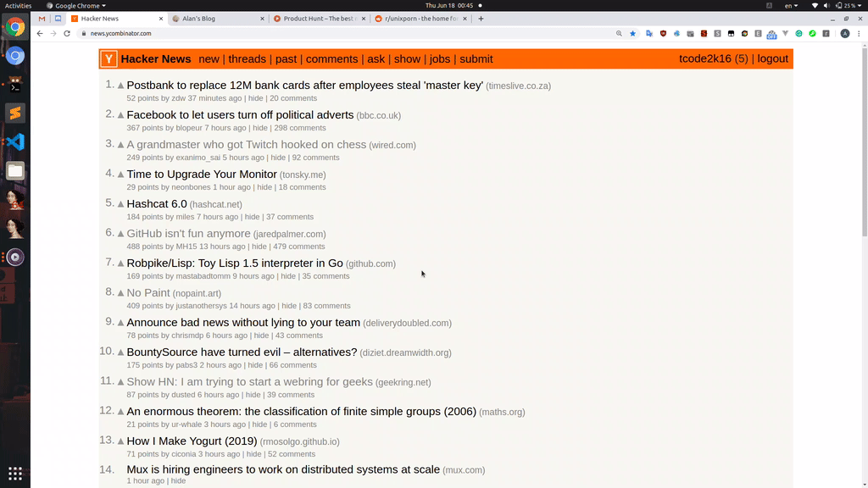
Task: Open the 298 comments on Facebook story
Action: pos(299,128)
